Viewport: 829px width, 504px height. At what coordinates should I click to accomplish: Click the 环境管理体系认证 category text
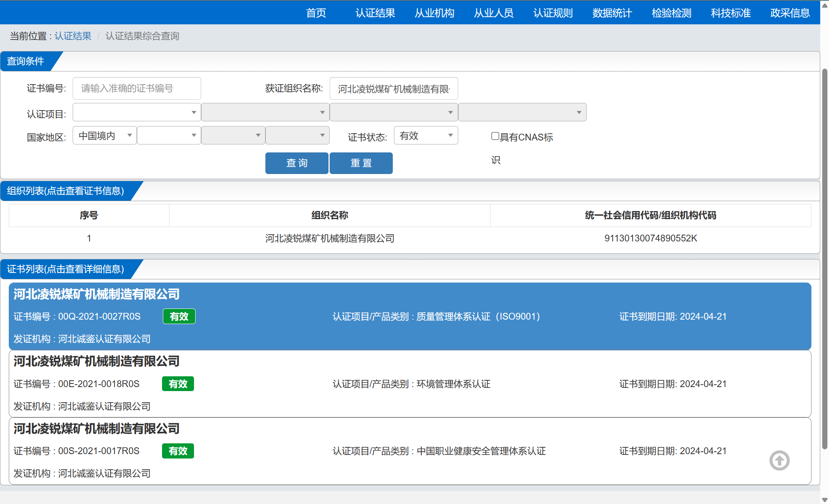453,384
